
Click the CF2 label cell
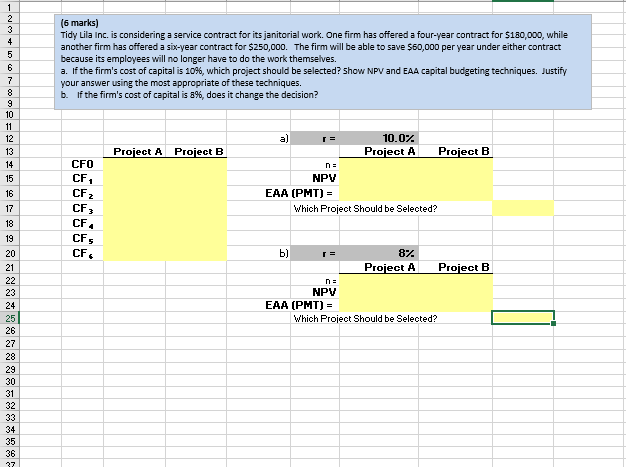82,194
